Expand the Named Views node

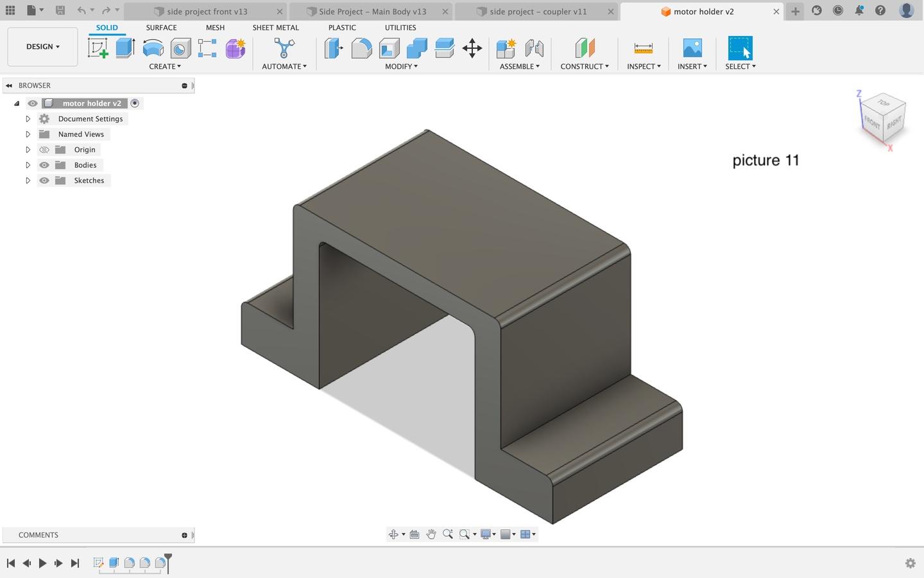point(28,134)
